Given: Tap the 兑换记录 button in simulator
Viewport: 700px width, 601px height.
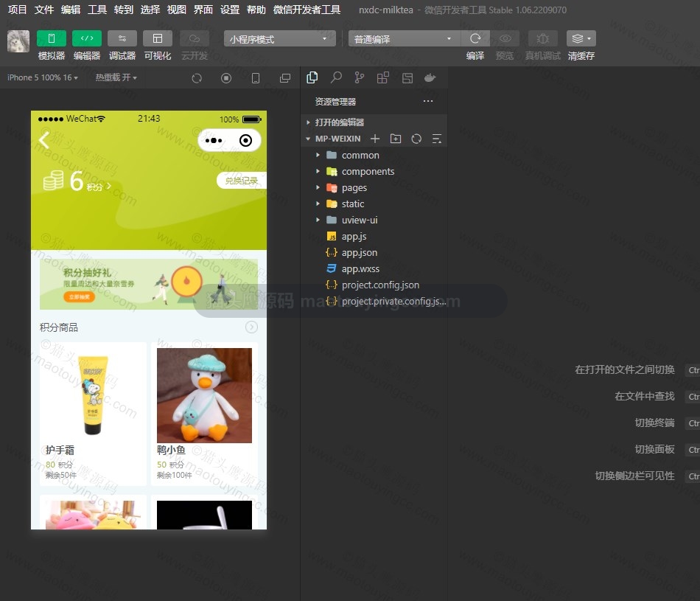Looking at the screenshot, I should [x=242, y=181].
